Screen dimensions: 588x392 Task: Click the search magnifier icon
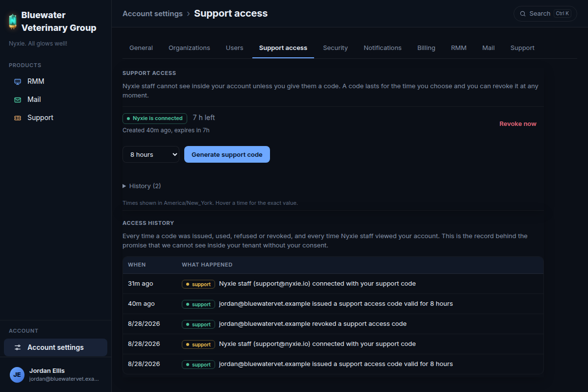coord(523,14)
